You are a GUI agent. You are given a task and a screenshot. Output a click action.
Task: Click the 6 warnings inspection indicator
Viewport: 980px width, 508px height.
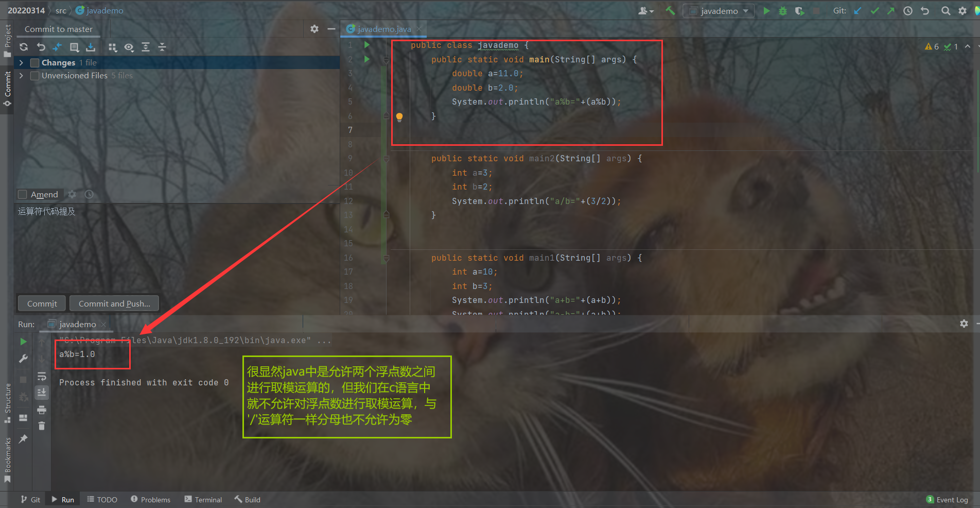tap(932, 46)
